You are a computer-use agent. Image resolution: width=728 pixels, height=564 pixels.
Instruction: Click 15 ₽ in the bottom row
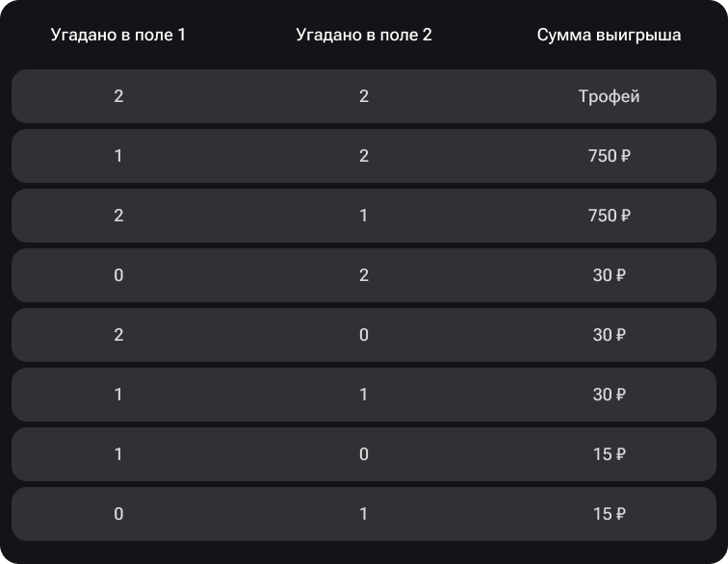point(609,514)
